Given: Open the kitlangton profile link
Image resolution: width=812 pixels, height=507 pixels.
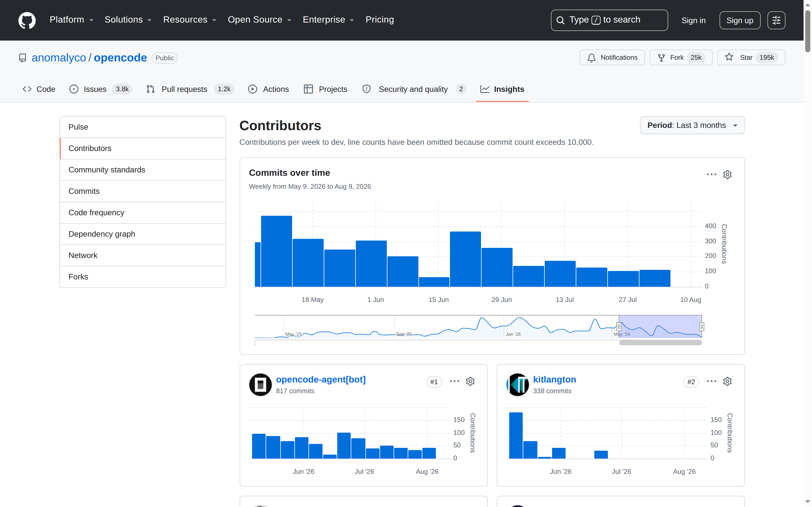Looking at the screenshot, I should click(x=554, y=380).
